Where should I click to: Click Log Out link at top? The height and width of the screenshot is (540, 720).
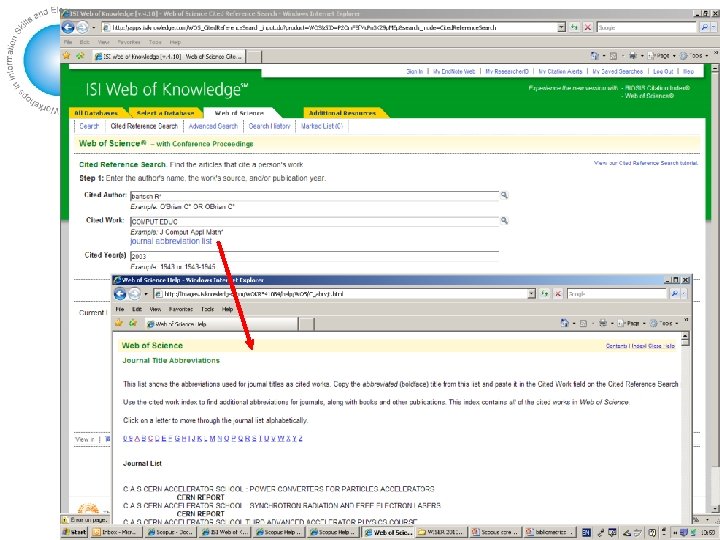pos(663,72)
